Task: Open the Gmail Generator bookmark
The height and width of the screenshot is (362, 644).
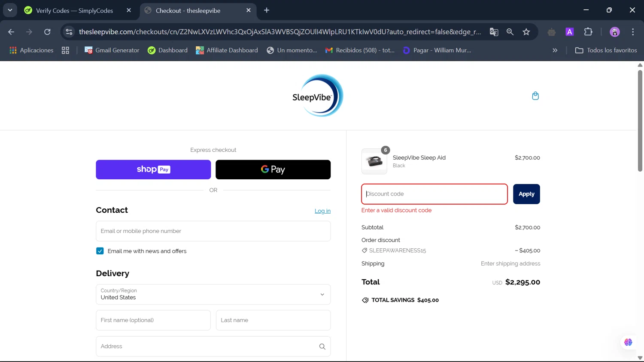Action: pos(112,50)
